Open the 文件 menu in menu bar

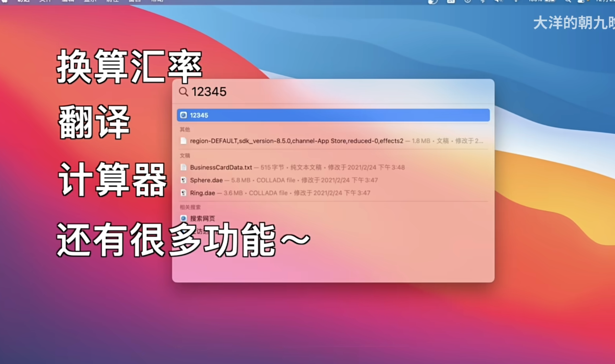(45, 1)
